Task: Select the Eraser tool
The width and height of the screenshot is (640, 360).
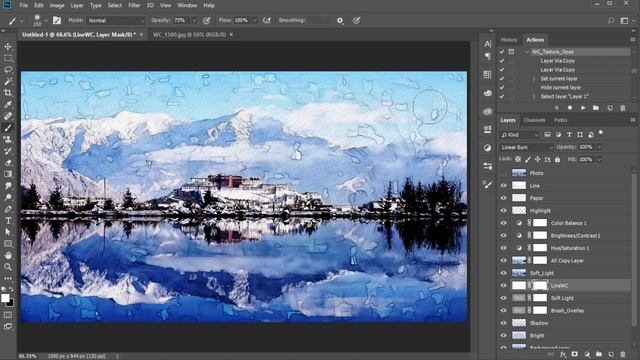Action: 8,162
